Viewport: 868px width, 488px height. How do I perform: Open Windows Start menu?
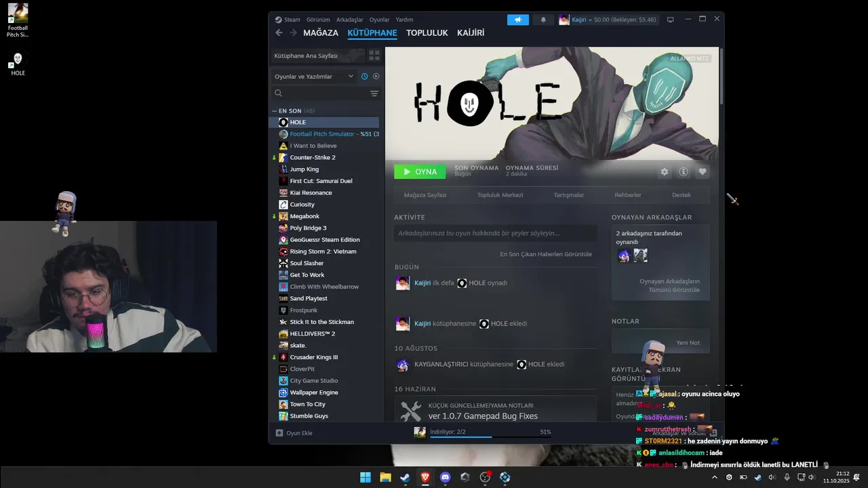coord(366,477)
